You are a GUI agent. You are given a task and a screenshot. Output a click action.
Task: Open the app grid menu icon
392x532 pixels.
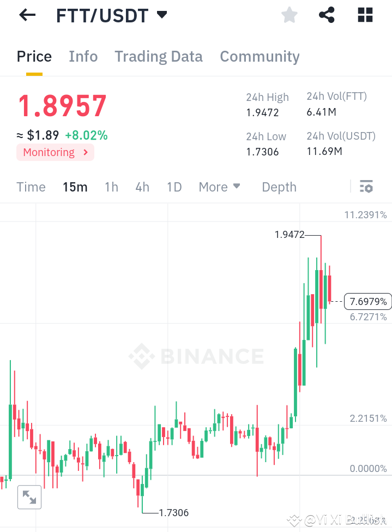364,15
